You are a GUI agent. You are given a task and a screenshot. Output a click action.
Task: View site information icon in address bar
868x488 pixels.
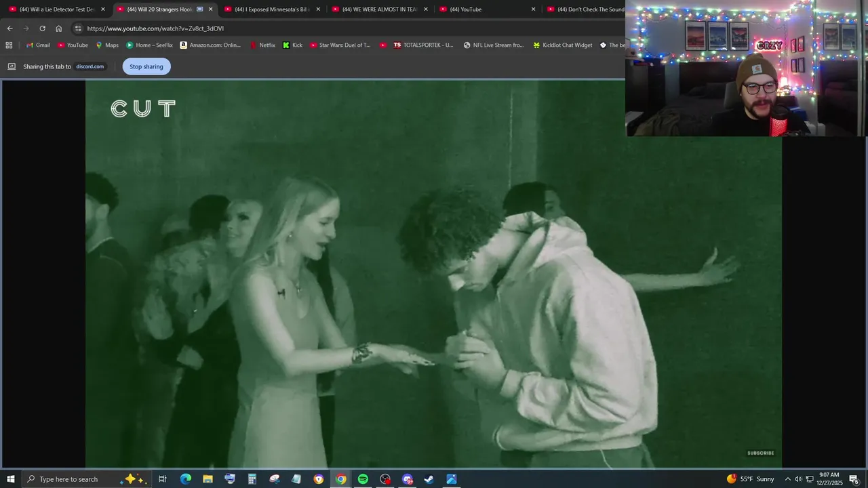[78, 28]
